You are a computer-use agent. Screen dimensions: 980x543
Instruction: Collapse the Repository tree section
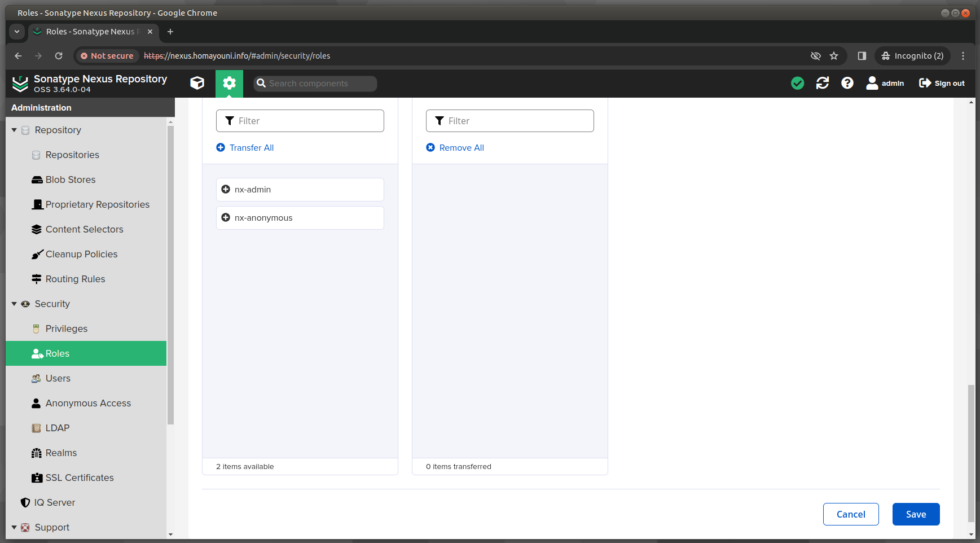(x=14, y=130)
